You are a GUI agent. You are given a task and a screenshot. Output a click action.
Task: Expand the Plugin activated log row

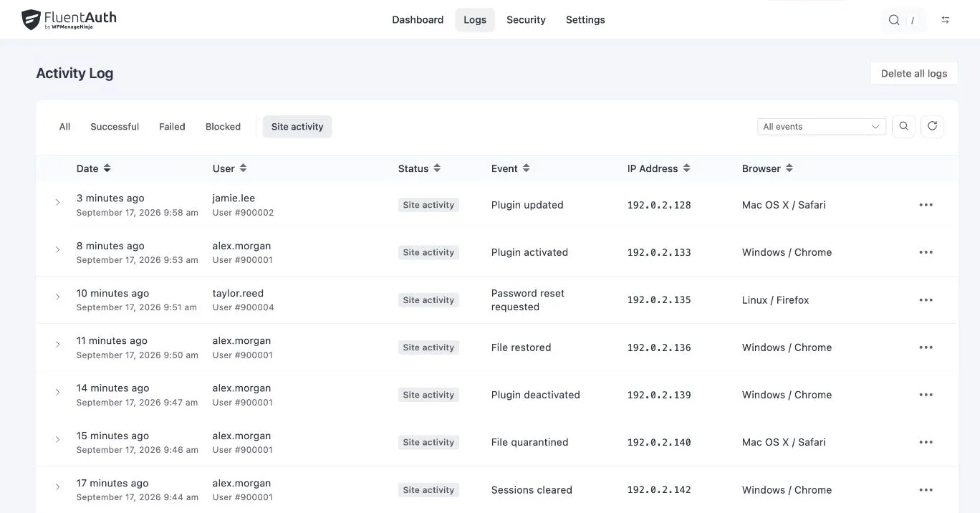coord(57,250)
